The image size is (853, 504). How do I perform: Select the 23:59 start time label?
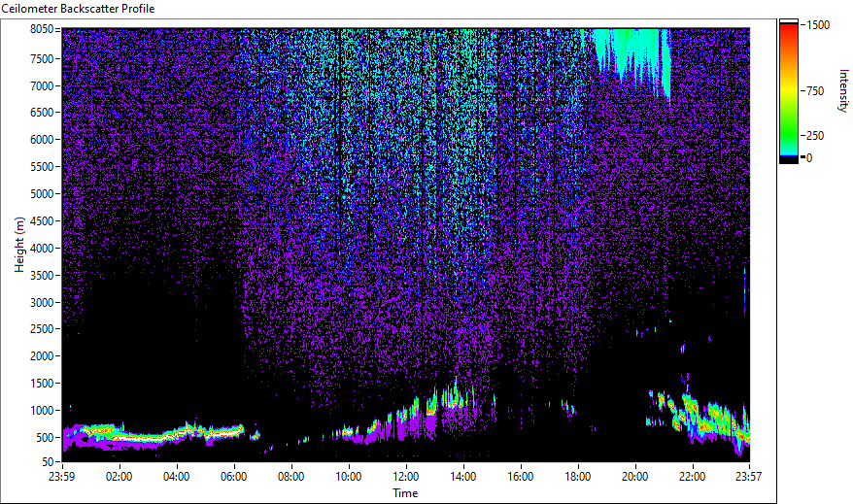point(61,477)
